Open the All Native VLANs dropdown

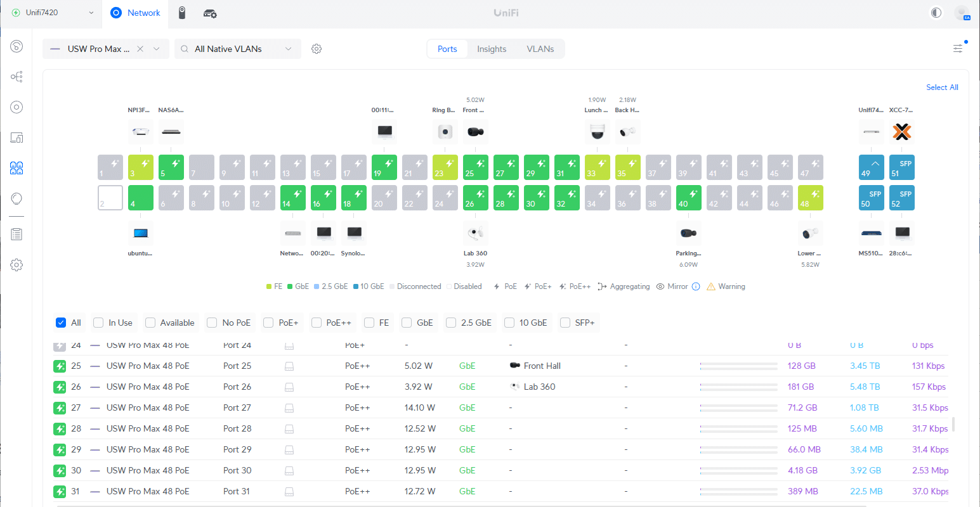(238, 49)
